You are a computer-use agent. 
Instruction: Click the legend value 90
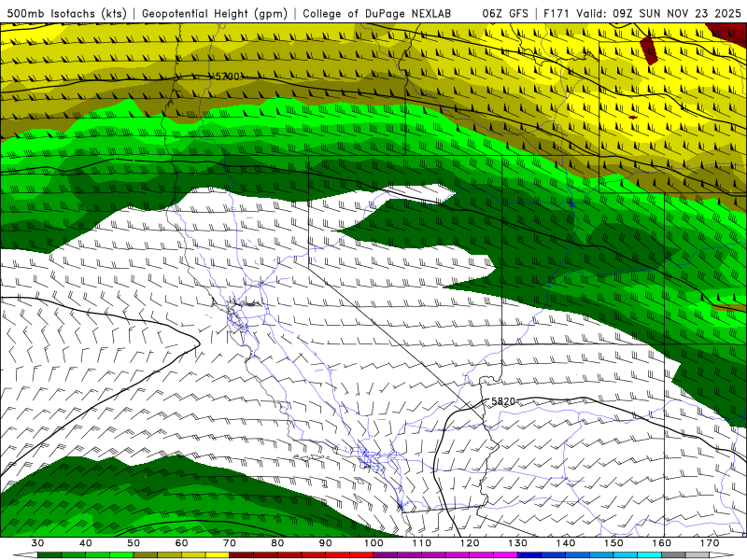[325, 543]
